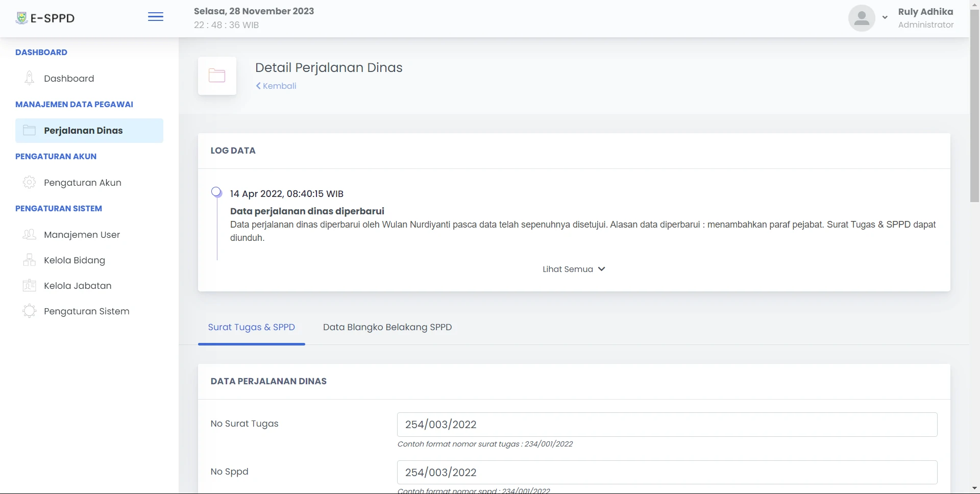The height and width of the screenshot is (494, 980).
Task: Open the user account dropdown arrow
Action: coord(885,18)
